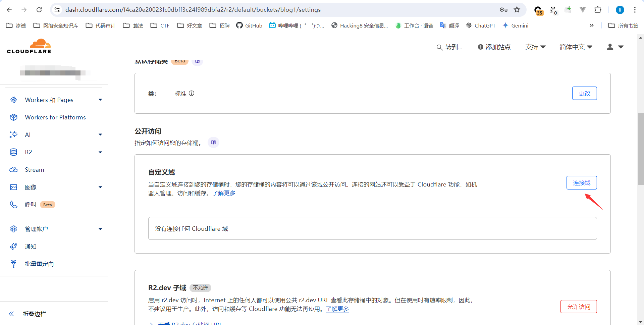Click the 不允许 status badge

[200, 288]
